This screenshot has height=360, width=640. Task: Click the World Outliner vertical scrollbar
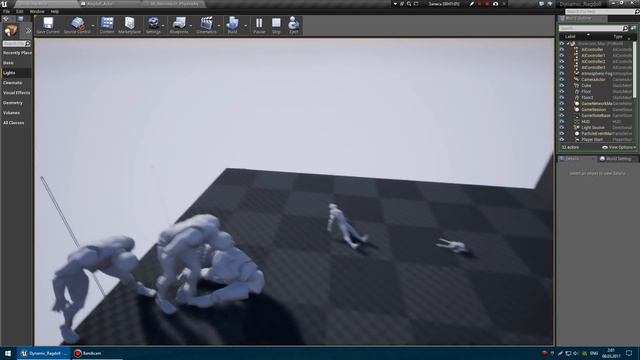634,69
